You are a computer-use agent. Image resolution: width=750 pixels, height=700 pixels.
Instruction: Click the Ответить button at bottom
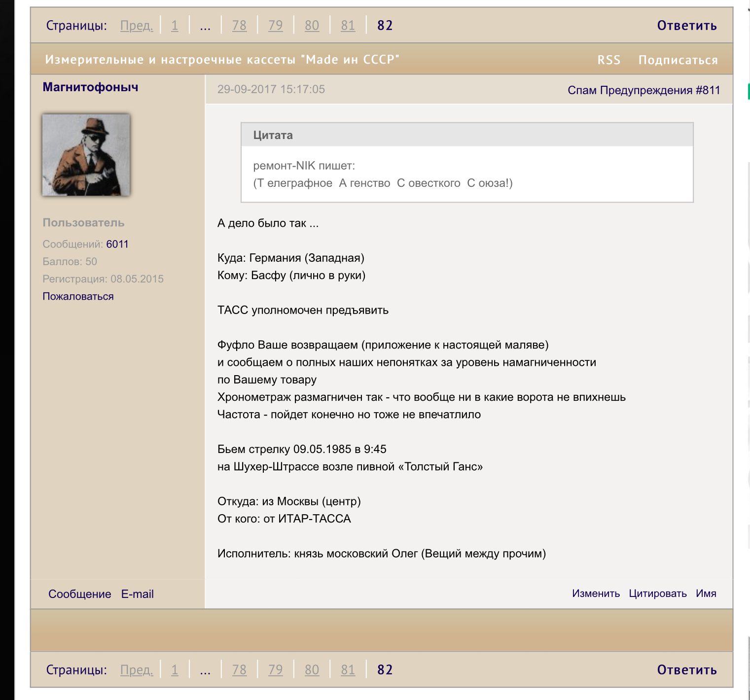click(x=686, y=670)
